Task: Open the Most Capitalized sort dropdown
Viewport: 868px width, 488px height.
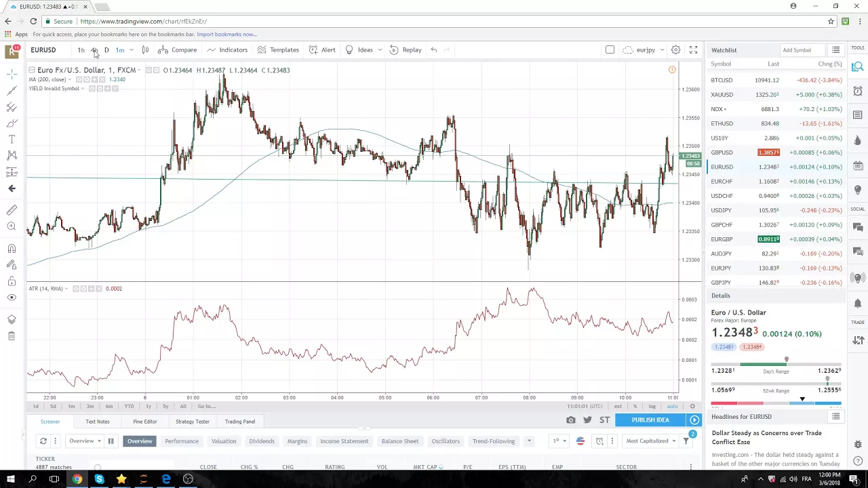Action: coord(651,441)
